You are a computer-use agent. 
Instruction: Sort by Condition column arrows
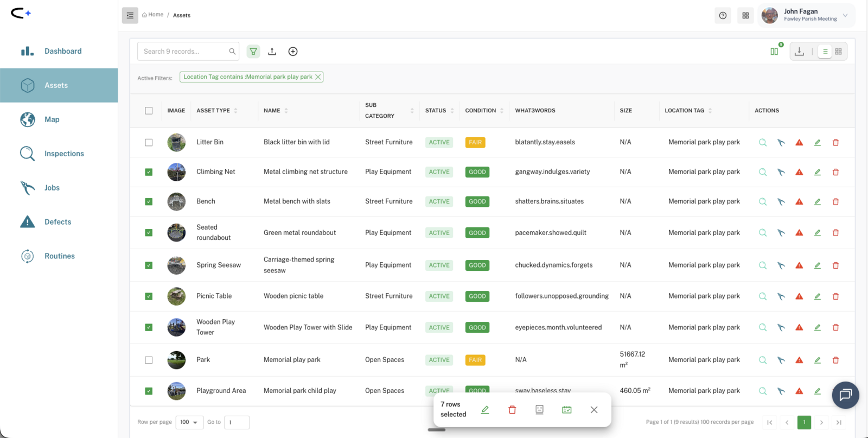502,111
